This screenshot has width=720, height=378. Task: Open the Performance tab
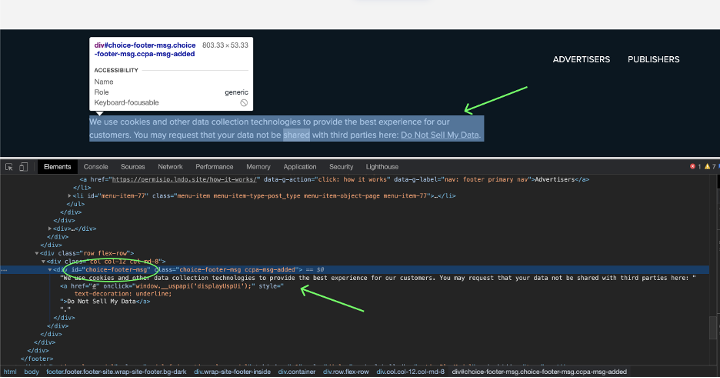214,167
